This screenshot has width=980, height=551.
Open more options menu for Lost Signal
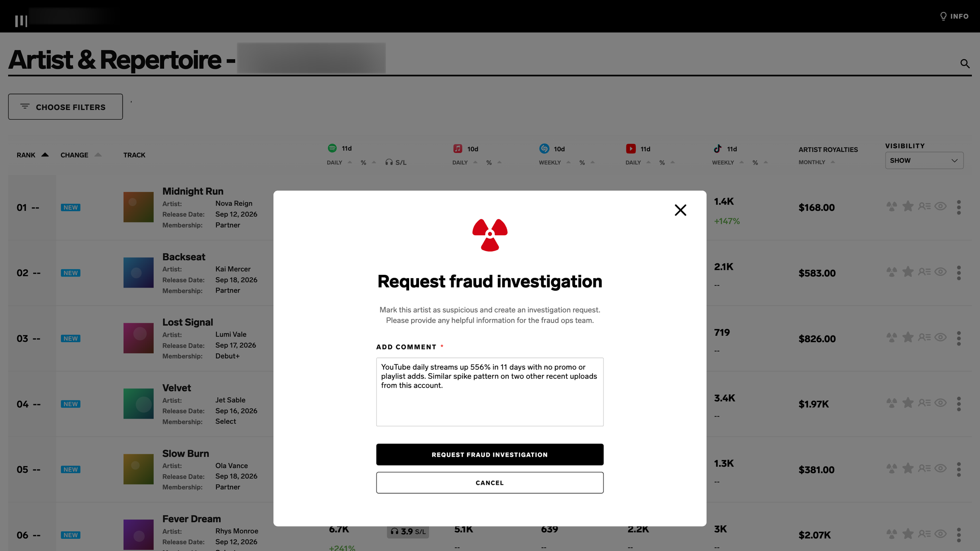pos(959,338)
